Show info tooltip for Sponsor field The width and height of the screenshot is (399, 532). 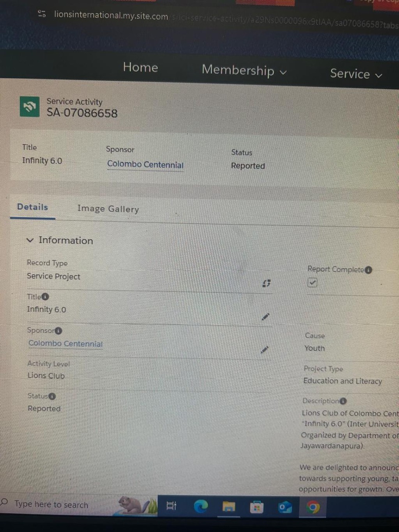[x=58, y=331]
